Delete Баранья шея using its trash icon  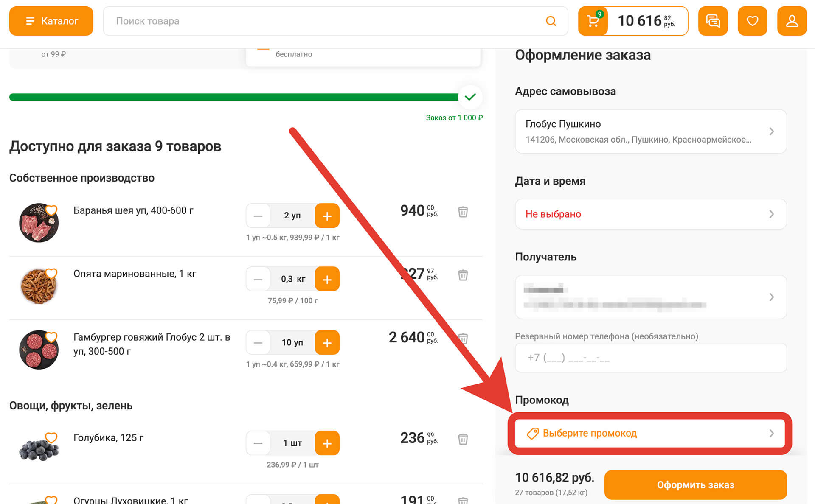point(463,212)
